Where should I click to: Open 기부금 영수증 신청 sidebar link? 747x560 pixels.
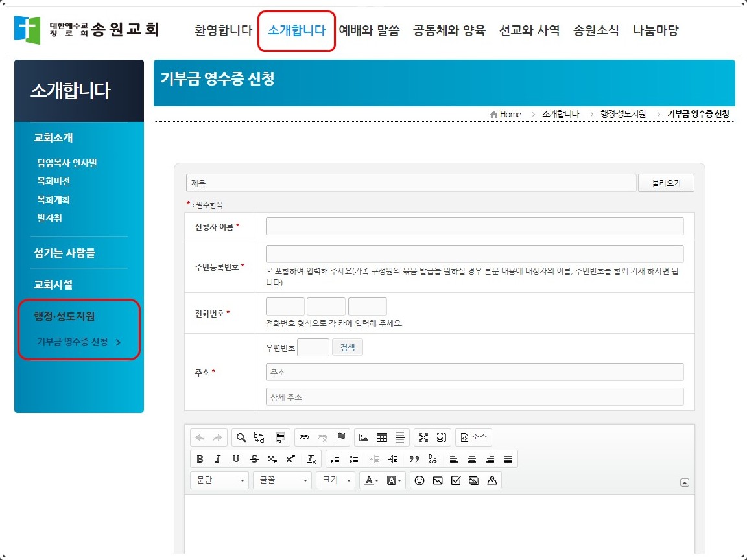click(73, 342)
